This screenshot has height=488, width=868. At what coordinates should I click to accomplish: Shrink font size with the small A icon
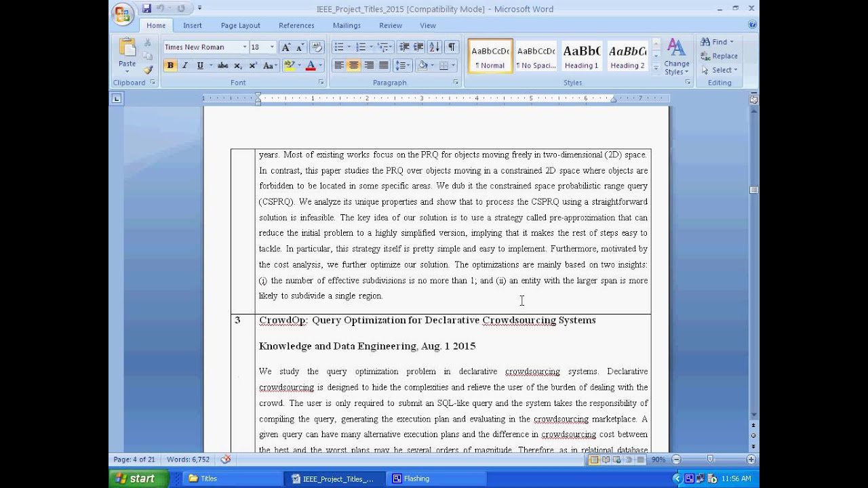pyautogui.click(x=300, y=47)
